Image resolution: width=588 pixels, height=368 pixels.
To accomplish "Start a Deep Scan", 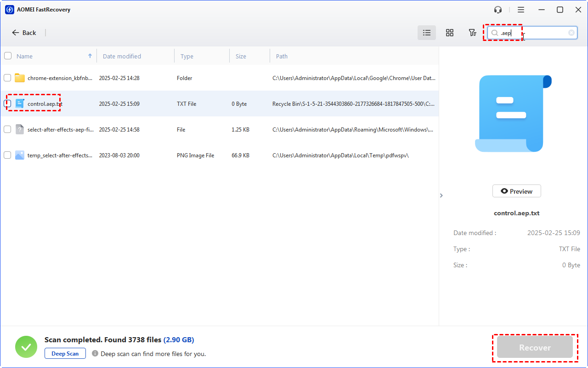I will 65,354.
